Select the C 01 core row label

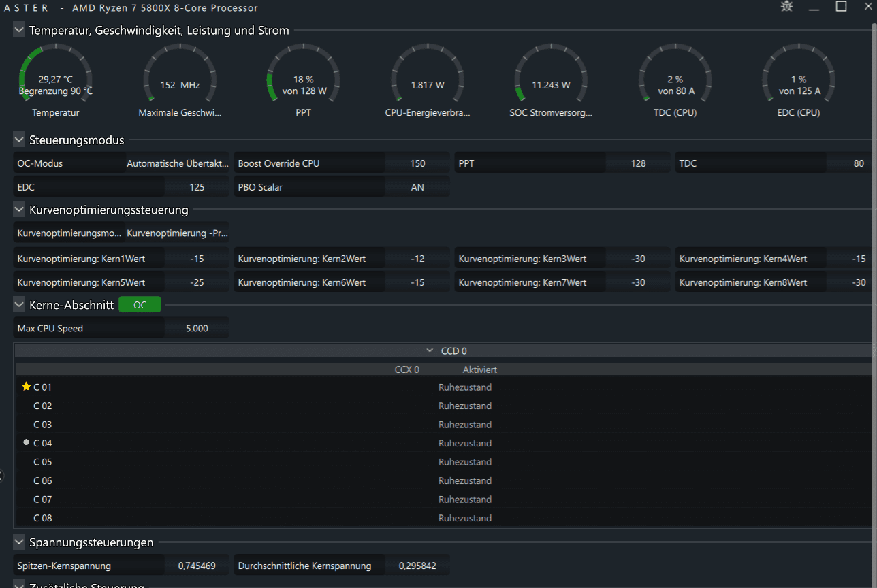[42, 387]
